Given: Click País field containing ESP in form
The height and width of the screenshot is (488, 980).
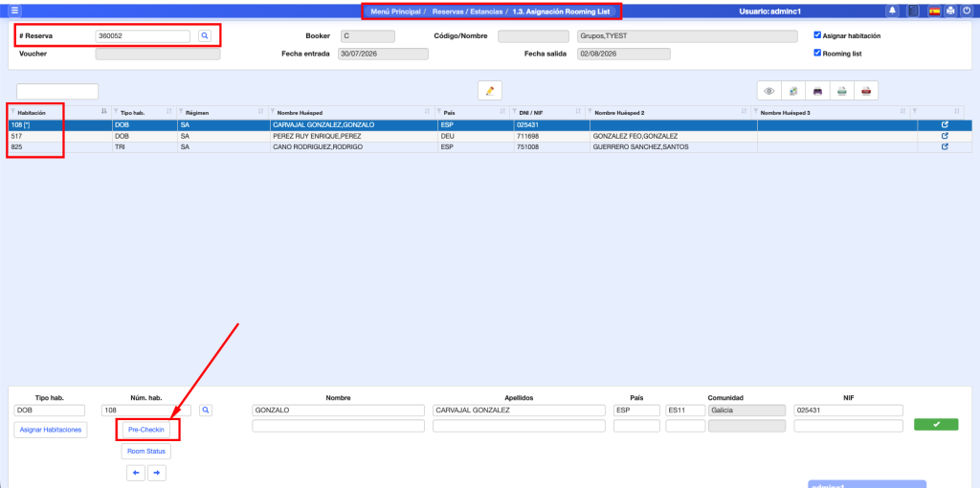Looking at the screenshot, I should coord(636,410).
